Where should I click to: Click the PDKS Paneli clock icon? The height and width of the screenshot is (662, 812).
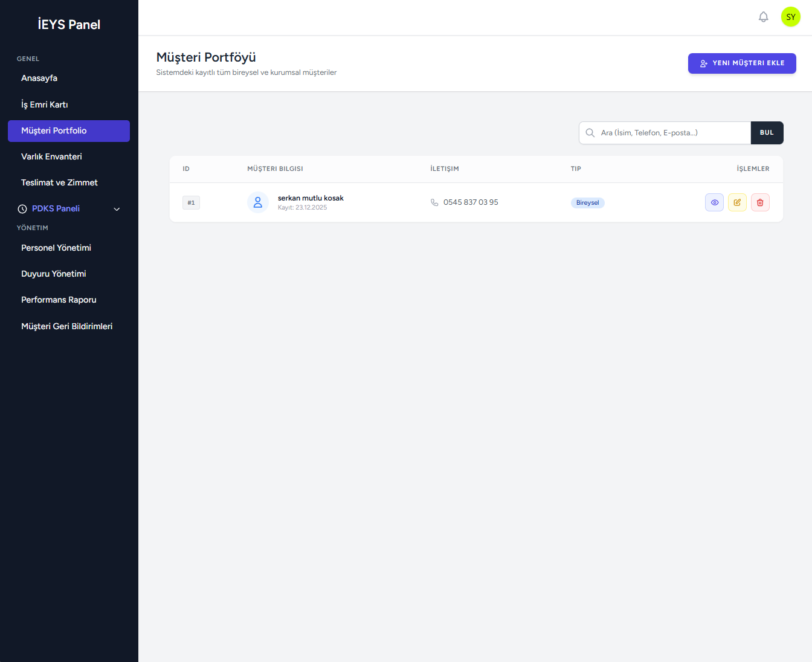click(22, 209)
